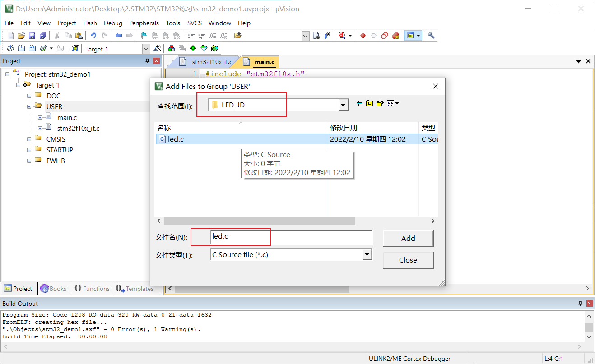Open the editor tab list dropdown arrow
The height and width of the screenshot is (364, 595).
[x=579, y=61]
